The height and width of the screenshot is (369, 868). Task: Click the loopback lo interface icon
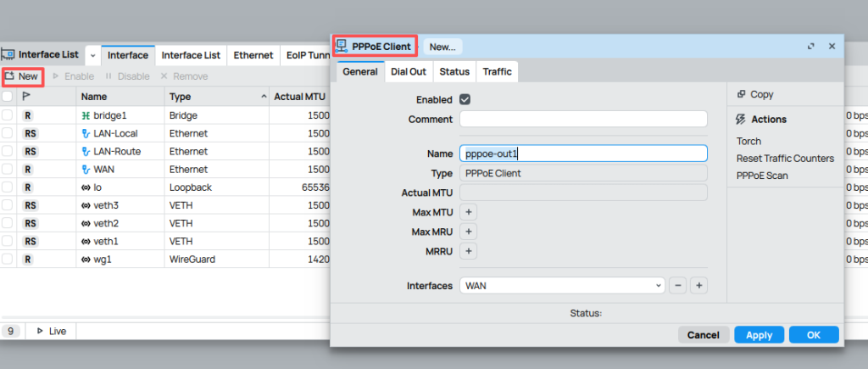click(86, 187)
